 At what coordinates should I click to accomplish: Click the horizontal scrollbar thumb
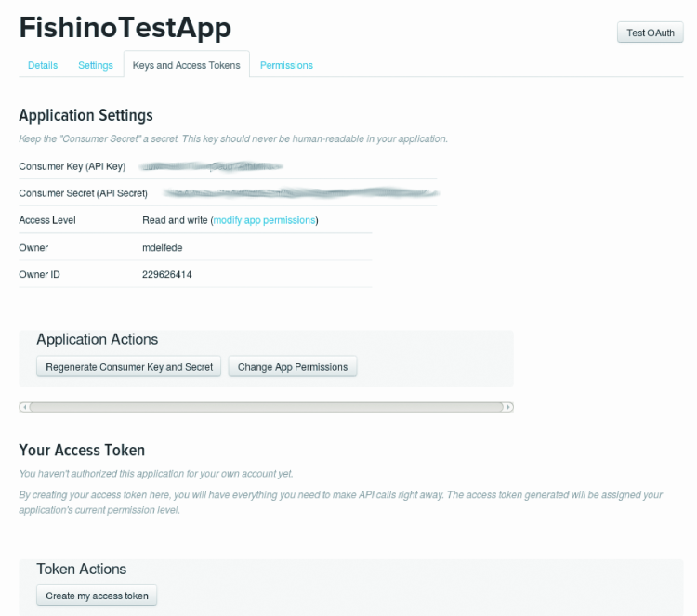[x=267, y=407]
